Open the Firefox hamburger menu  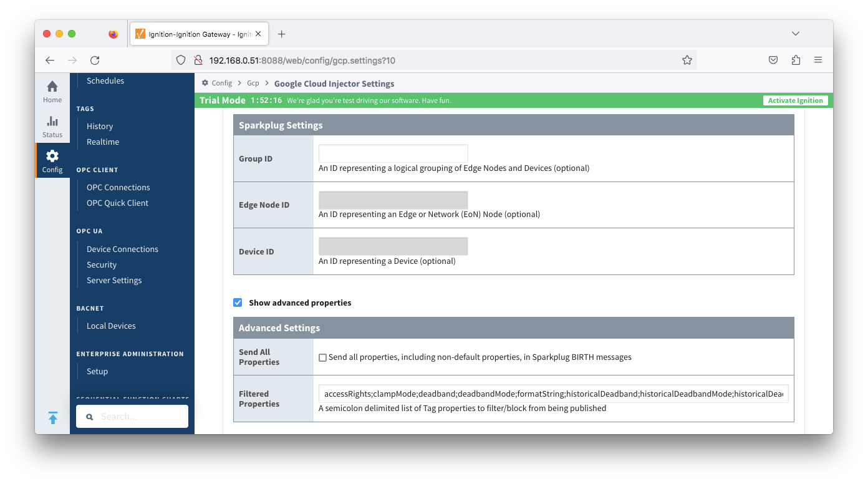(817, 60)
